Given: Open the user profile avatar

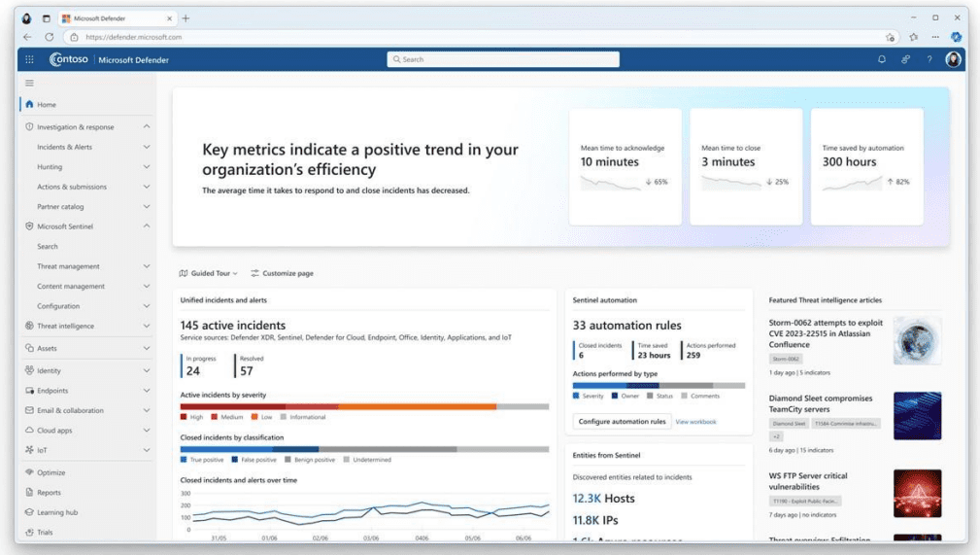Looking at the screenshot, I should pyautogui.click(x=953, y=59).
